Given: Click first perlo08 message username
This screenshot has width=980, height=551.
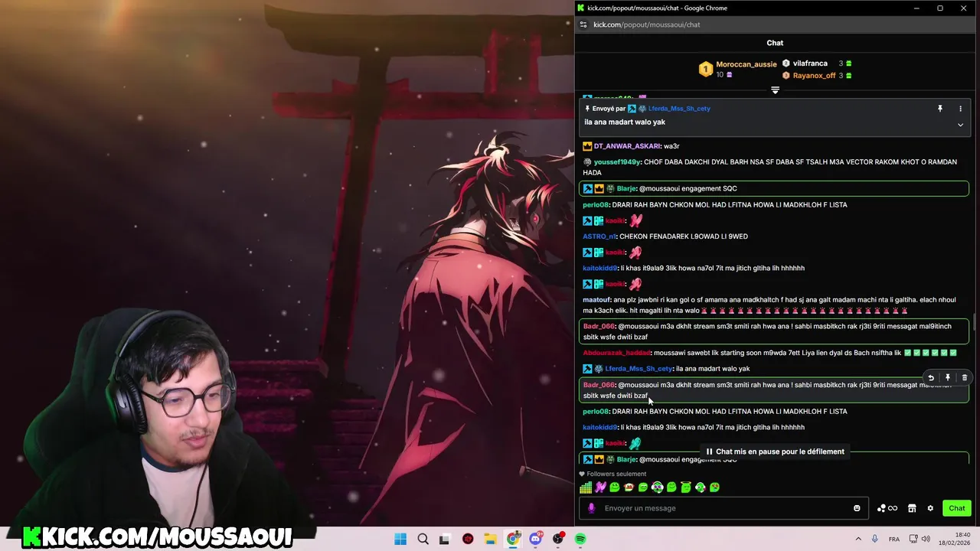Looking at the screenshot, I should (x=595, y=205).
